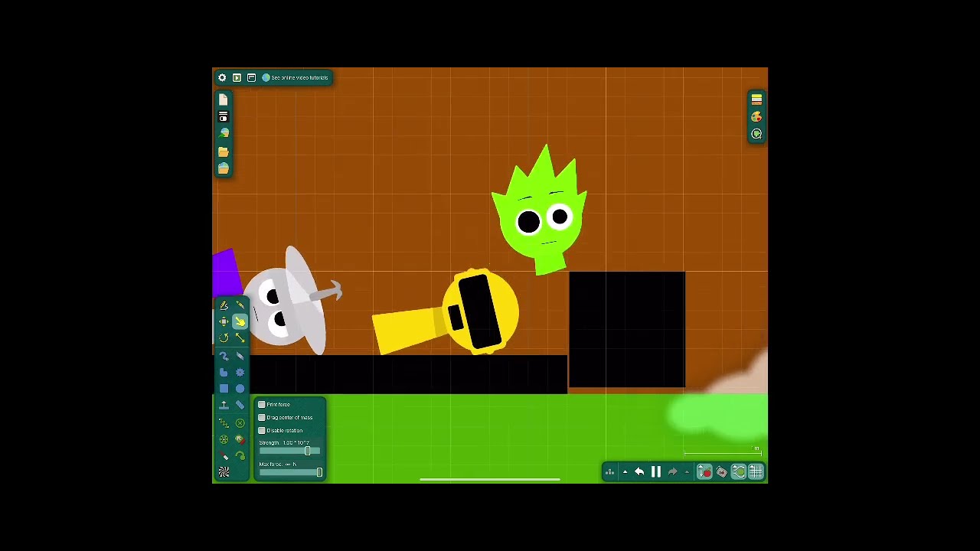This screenshot has width=980, height=551.
Task: Select the Circle tool
Action: point(240,388)
